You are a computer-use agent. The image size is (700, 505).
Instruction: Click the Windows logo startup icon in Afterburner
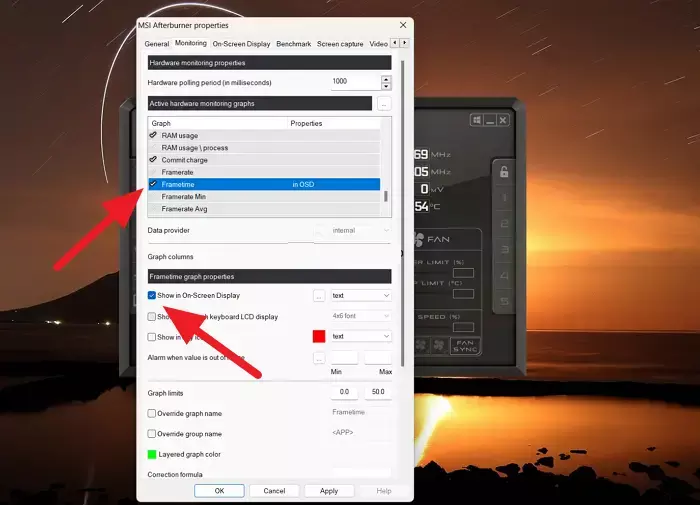click(476, 120)
